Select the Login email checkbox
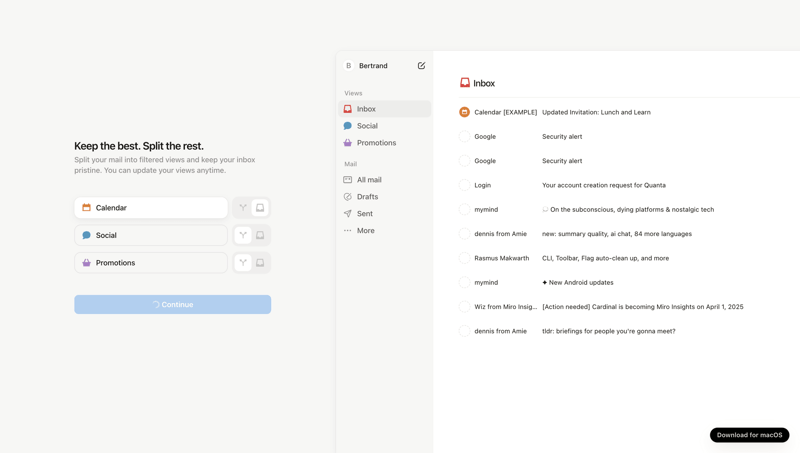The width and height of the screenshot is (800, 453). (464, 185)
